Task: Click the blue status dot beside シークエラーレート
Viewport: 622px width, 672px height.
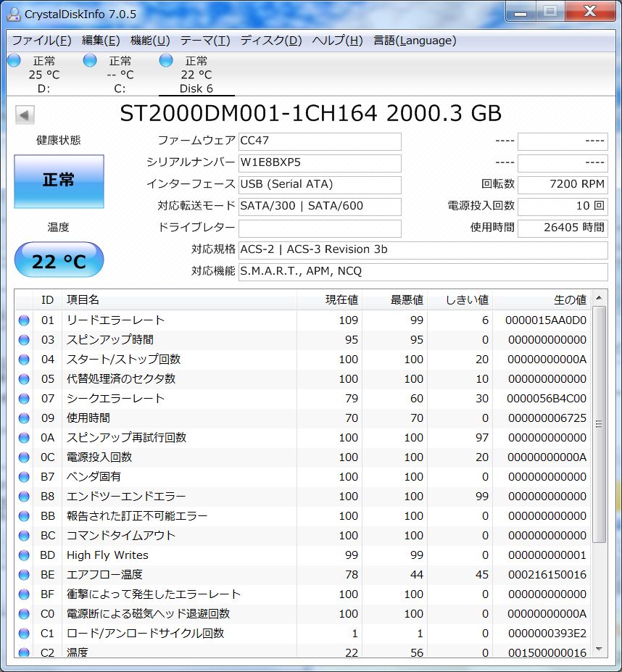Action: (23, 398)
